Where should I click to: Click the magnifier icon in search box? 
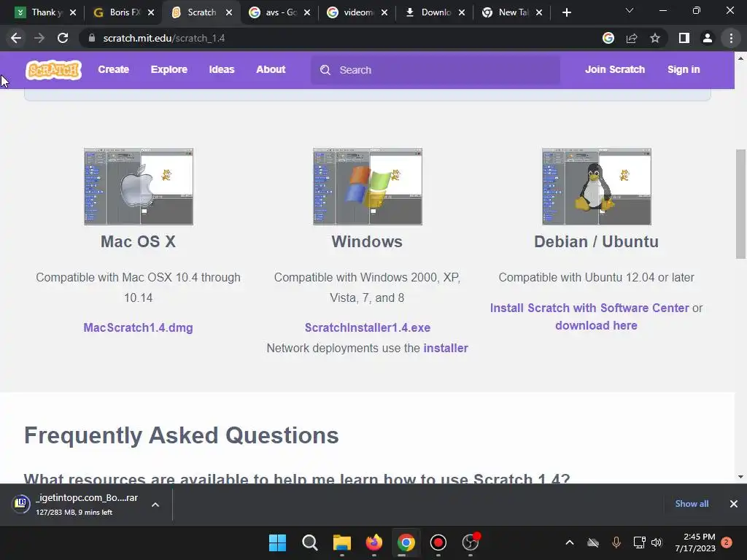point(325,70)
